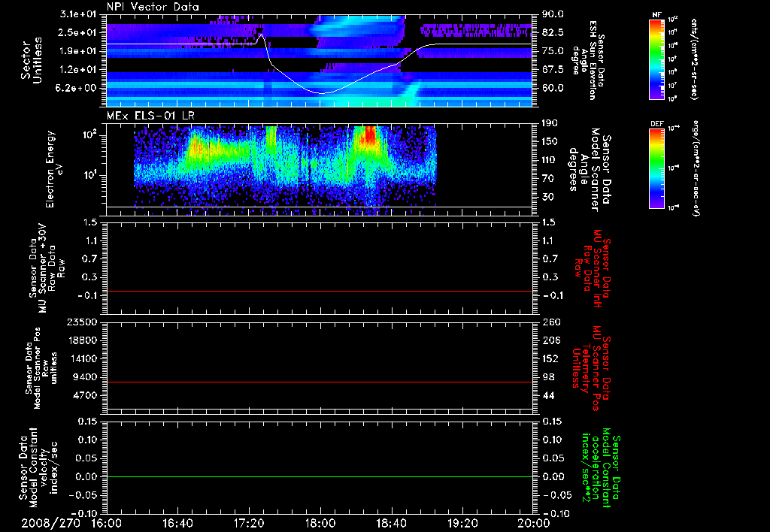Click the 150 scanner angle tick label
The width and height of the screenshot is (770, 532).
[550, 141]
